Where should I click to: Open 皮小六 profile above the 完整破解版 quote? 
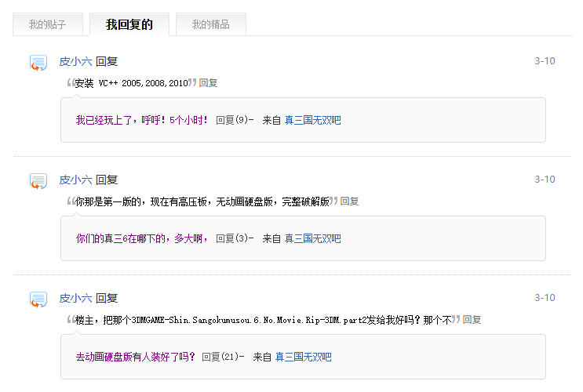click(x=75, y=180)
